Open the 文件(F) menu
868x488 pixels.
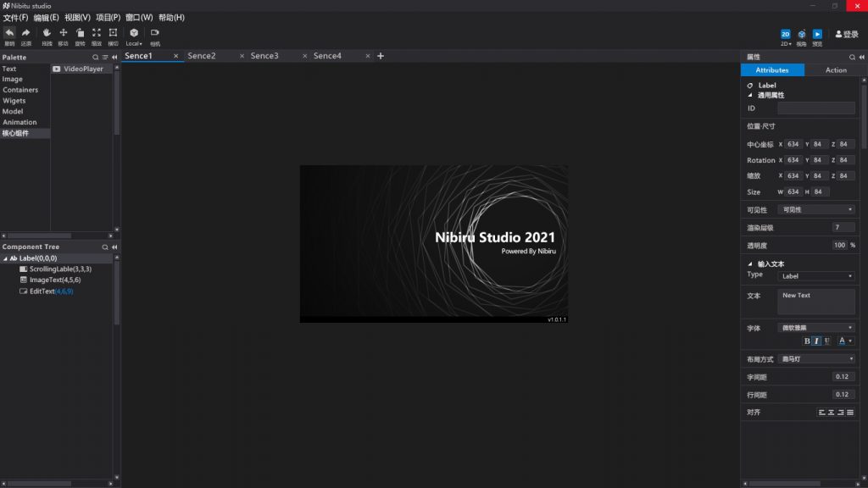(15, 18)
